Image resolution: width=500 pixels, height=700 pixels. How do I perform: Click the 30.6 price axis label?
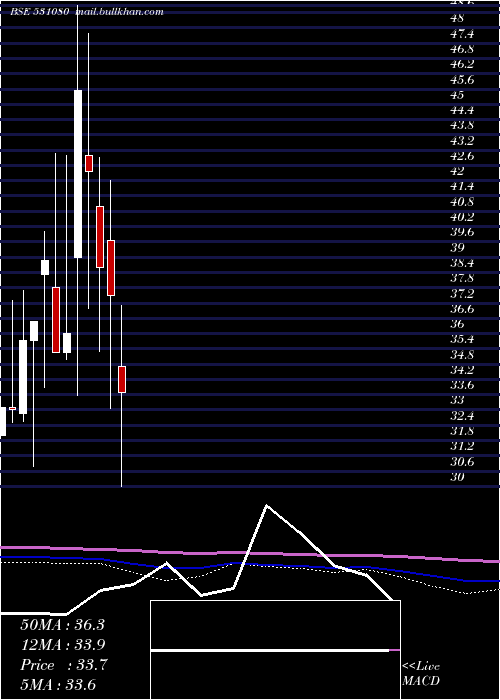(x=462, y=462)
